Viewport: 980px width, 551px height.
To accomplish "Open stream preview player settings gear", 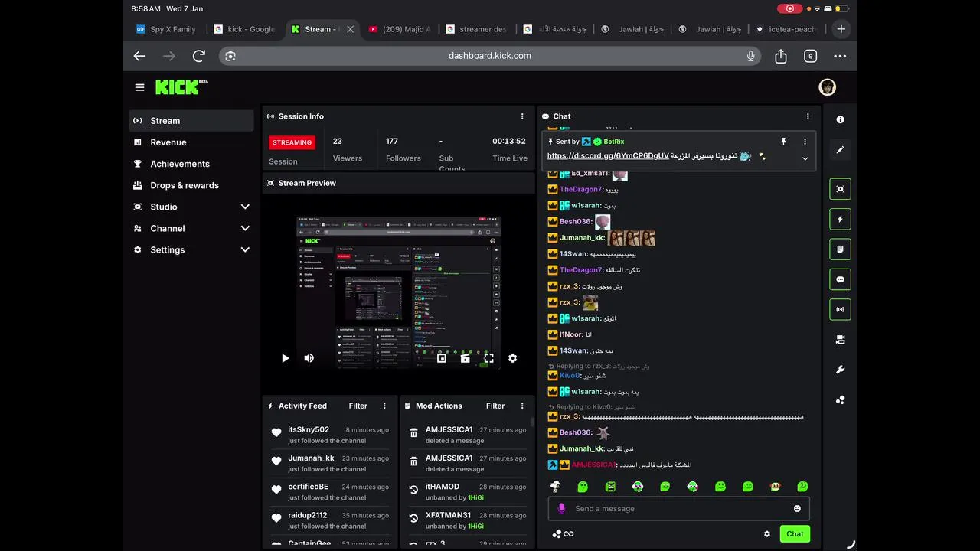I will click(x=512, y=358).
